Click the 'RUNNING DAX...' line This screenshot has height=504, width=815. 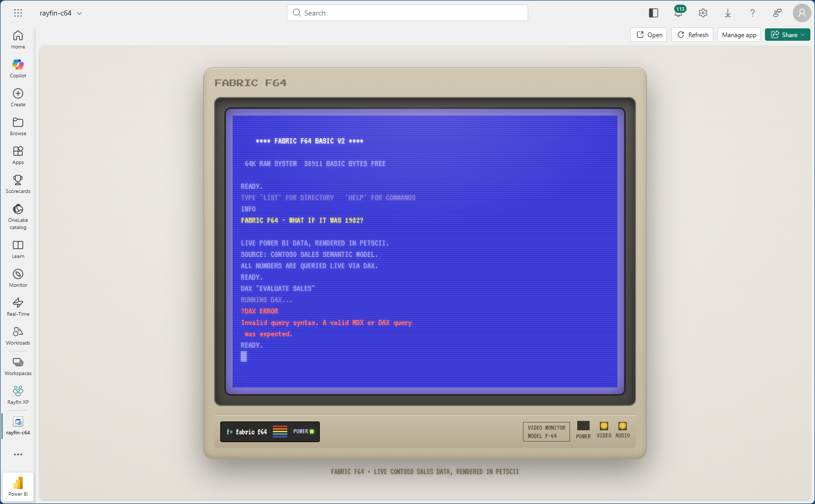[267, 300]
